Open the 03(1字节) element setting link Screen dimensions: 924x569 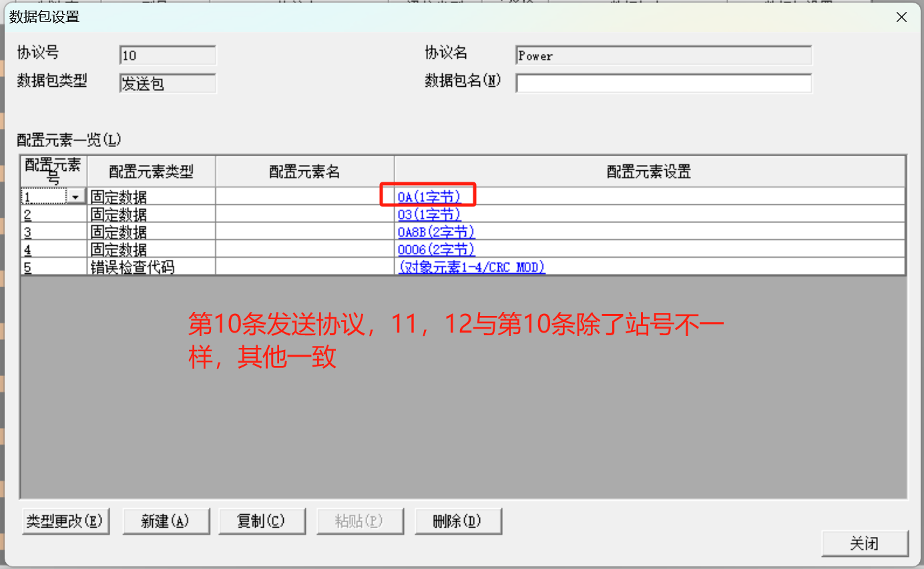429,214
